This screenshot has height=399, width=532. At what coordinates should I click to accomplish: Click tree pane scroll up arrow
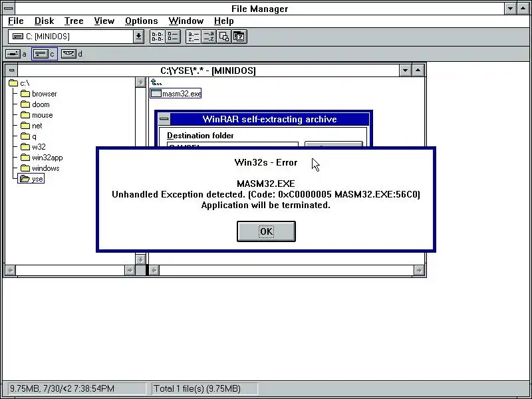(140, 82)
